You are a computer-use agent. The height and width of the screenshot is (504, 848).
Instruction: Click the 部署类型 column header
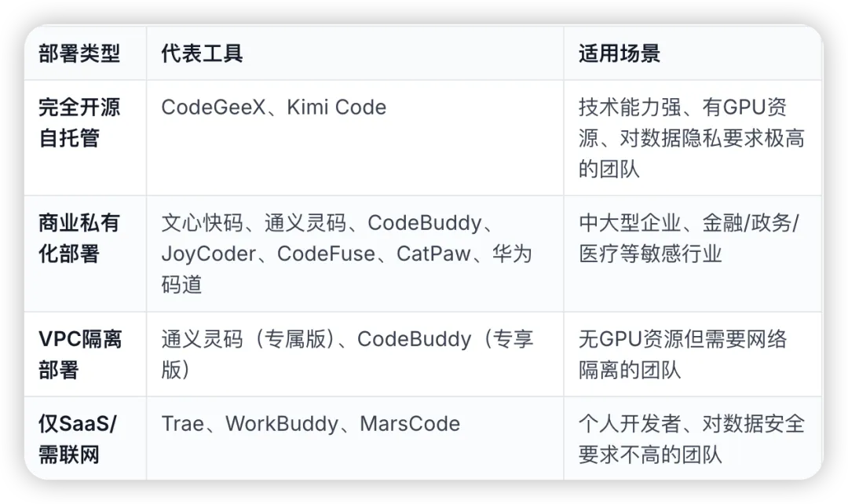click(79, 53)
